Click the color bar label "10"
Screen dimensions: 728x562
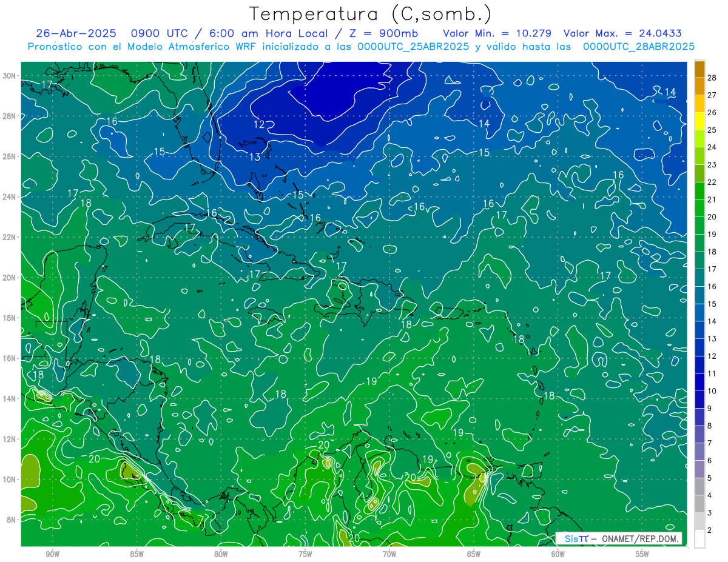coord(712,391)
